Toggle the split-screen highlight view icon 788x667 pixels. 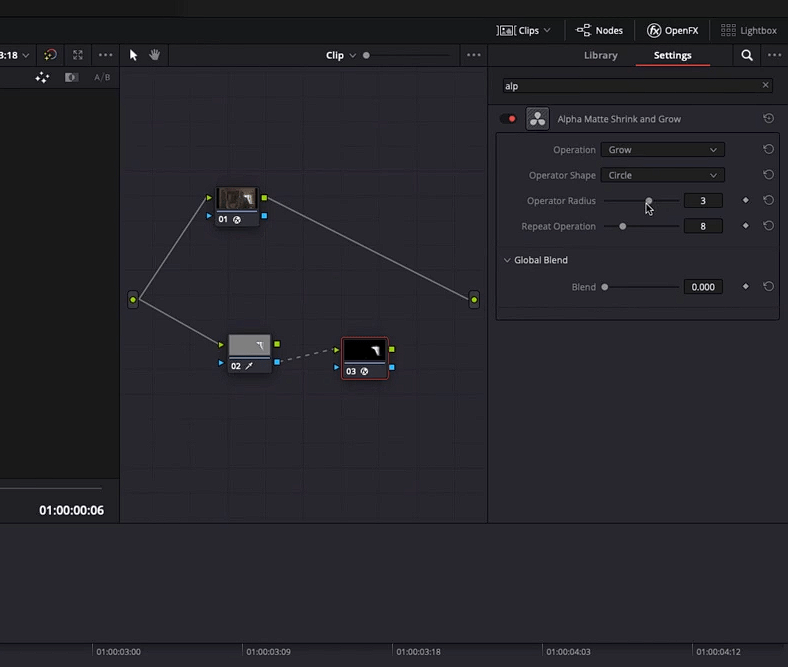[71, 78]
